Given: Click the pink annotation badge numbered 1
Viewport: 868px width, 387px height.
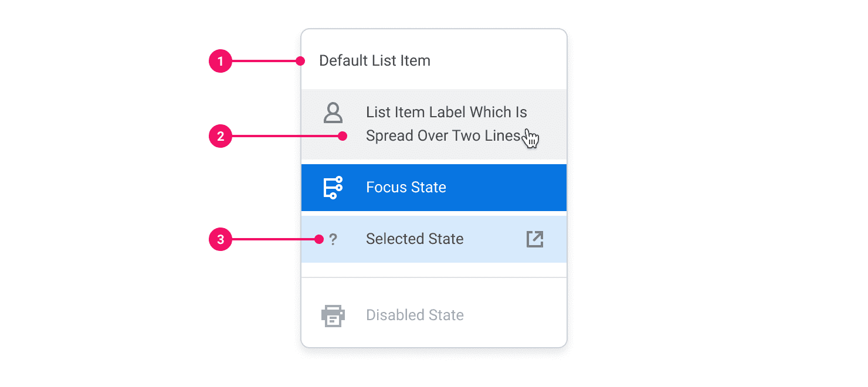Looking at the screenshot, I should coord(221,61).
